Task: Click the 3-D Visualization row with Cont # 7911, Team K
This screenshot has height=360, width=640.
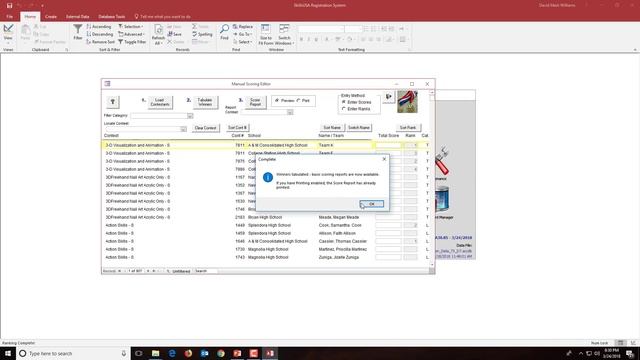Action: (265, 145)
